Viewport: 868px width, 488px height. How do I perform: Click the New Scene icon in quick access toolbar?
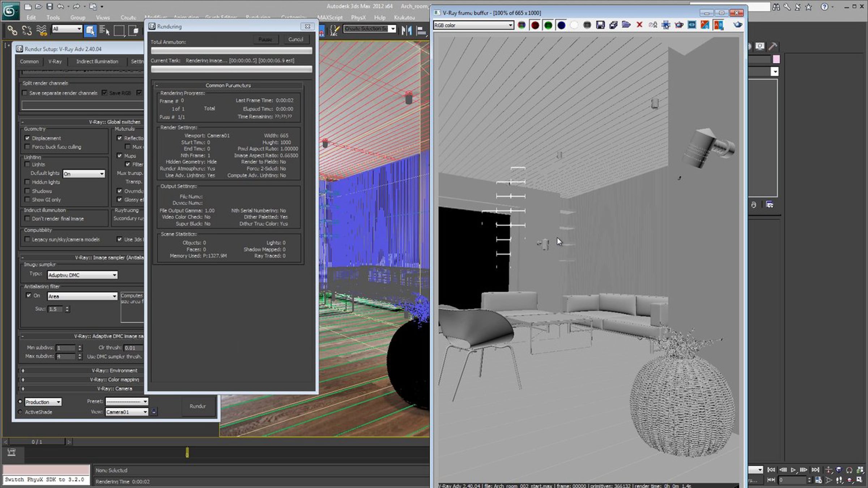tap(28, 7)
